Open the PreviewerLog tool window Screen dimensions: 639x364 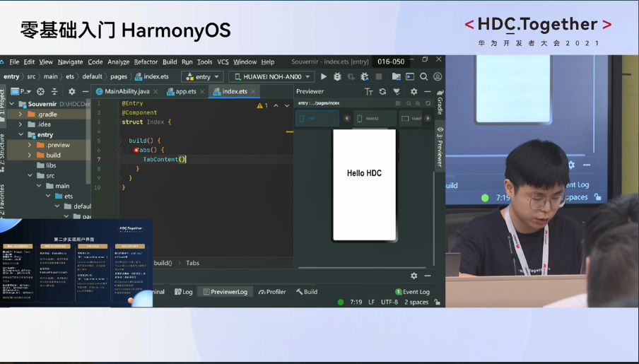point(225,292)
